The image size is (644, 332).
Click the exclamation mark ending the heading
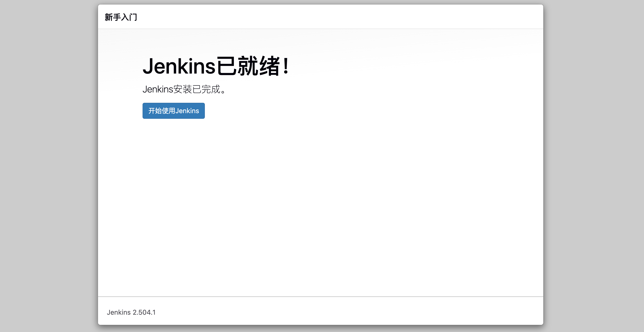click(286, 66)
